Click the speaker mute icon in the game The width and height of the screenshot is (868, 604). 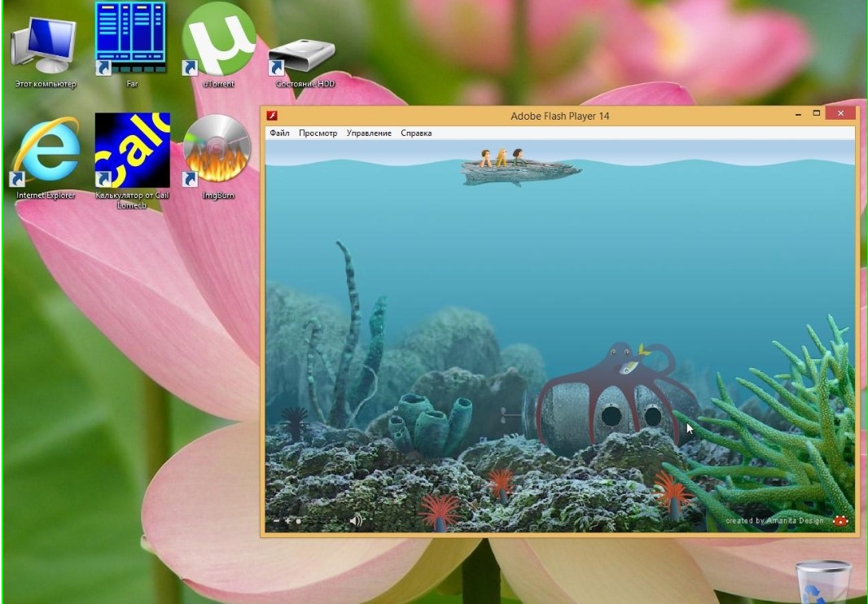(356, 520)
